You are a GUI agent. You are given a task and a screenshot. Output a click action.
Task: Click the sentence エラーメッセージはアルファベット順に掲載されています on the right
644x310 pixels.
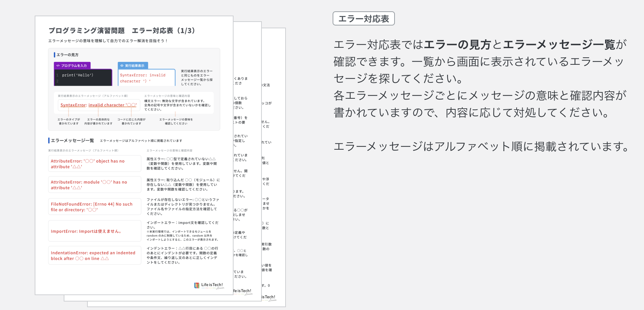click(481, 147)
